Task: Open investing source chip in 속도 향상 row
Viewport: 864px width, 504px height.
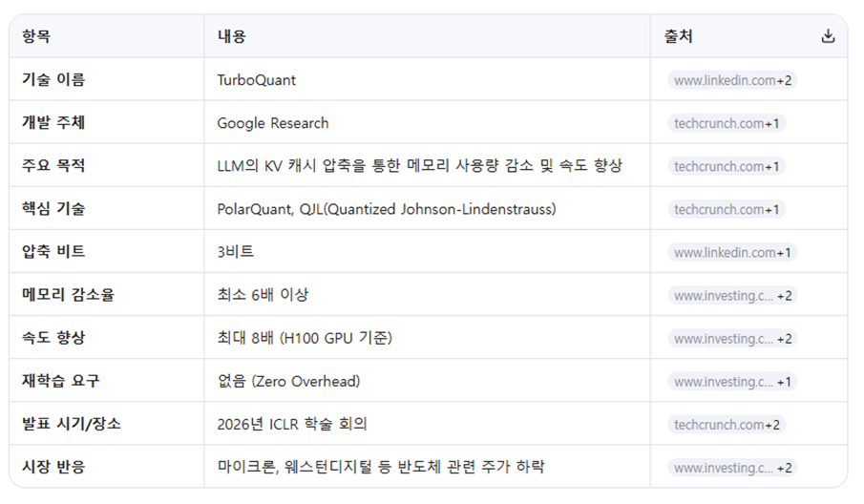Action: point(732,339)
